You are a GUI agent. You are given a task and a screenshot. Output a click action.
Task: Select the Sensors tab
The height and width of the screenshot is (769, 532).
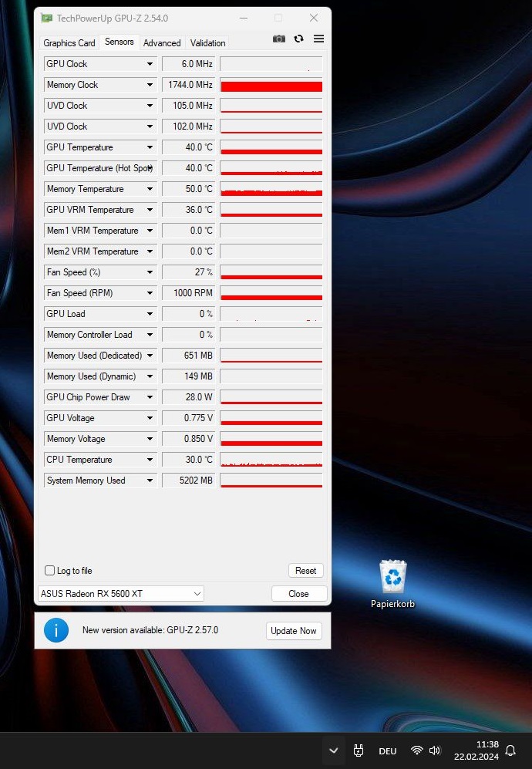click(120, 42)
